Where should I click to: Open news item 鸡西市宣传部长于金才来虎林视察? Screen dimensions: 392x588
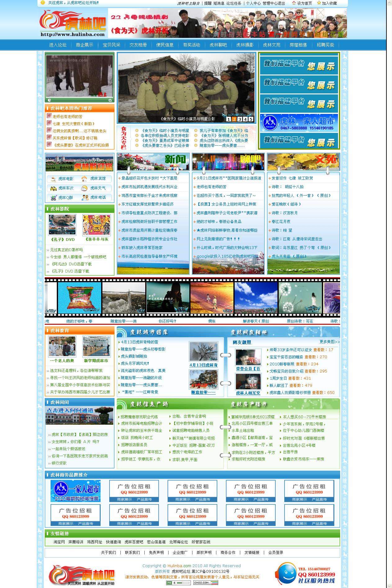tap(149, 196)
